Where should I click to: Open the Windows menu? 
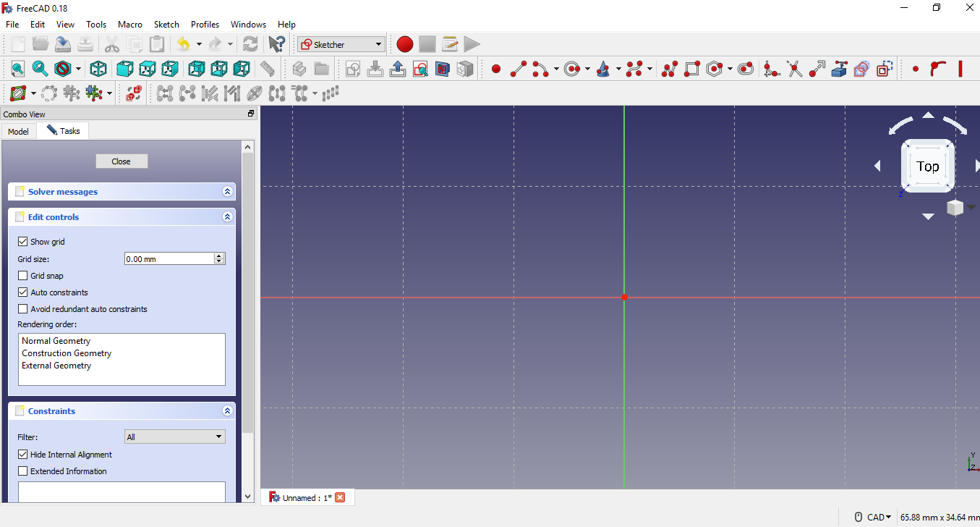click(x=248, y=24)
